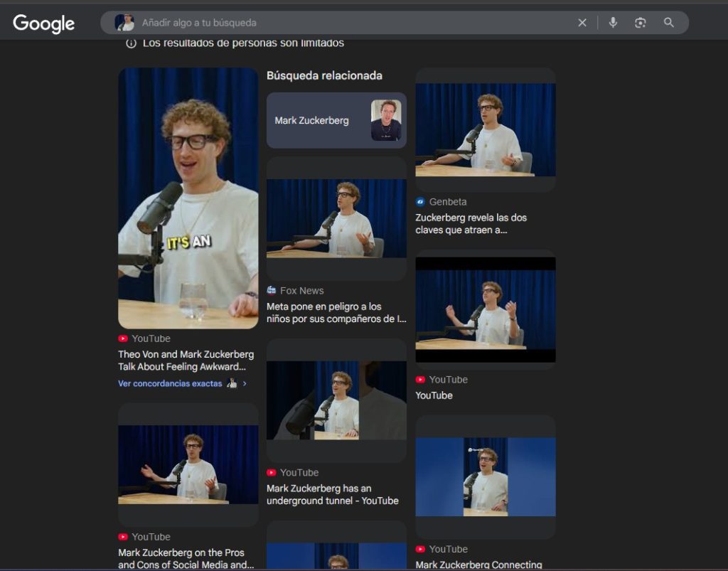The width and height of the screenshot is (728, 571).
Task: Open 'Ver concordancias exactas' link
Action: point(170,383)
